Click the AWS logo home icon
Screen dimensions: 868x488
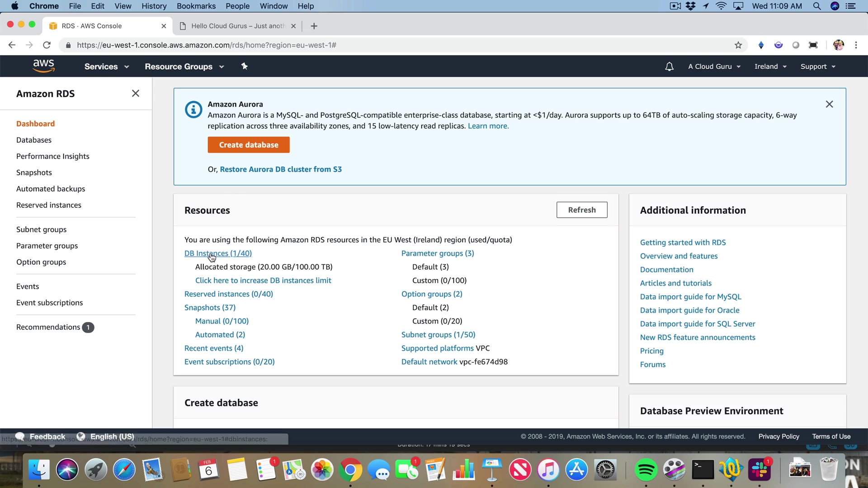coord(43,66)
